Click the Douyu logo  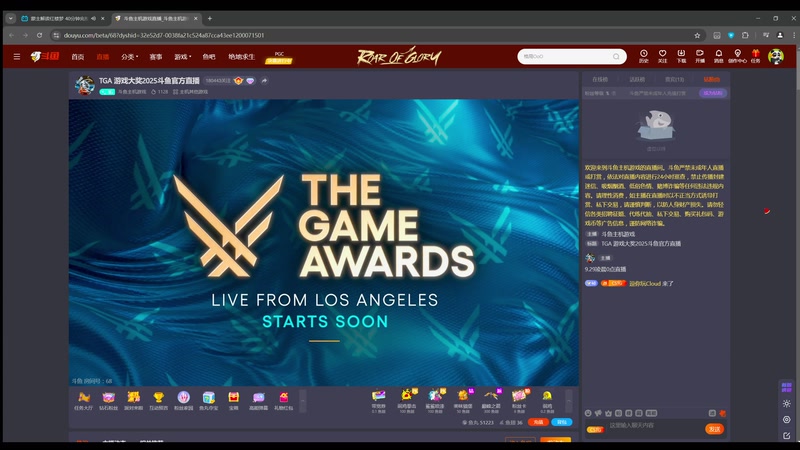[x=45, y=56]
